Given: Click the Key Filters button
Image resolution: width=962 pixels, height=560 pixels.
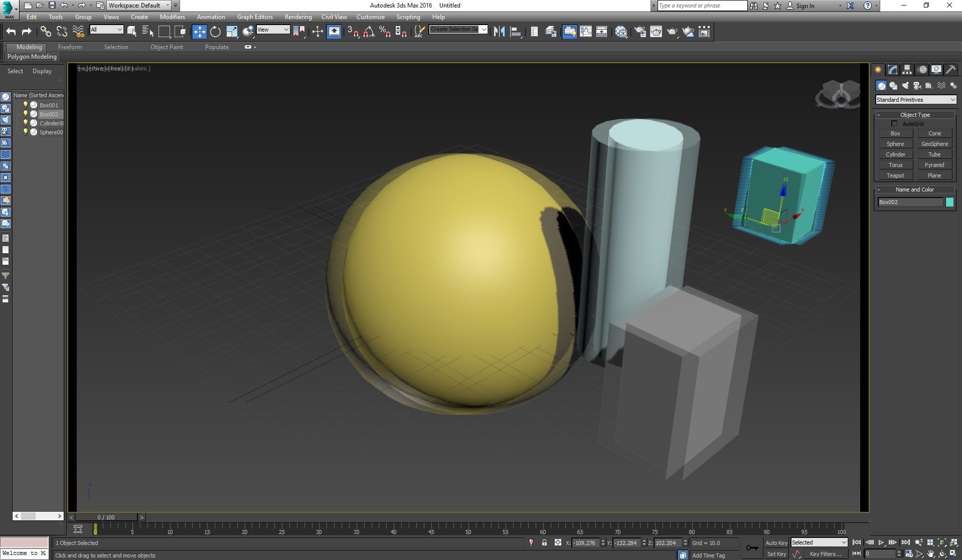Looking at the screenshot, I should pos(825,554).
